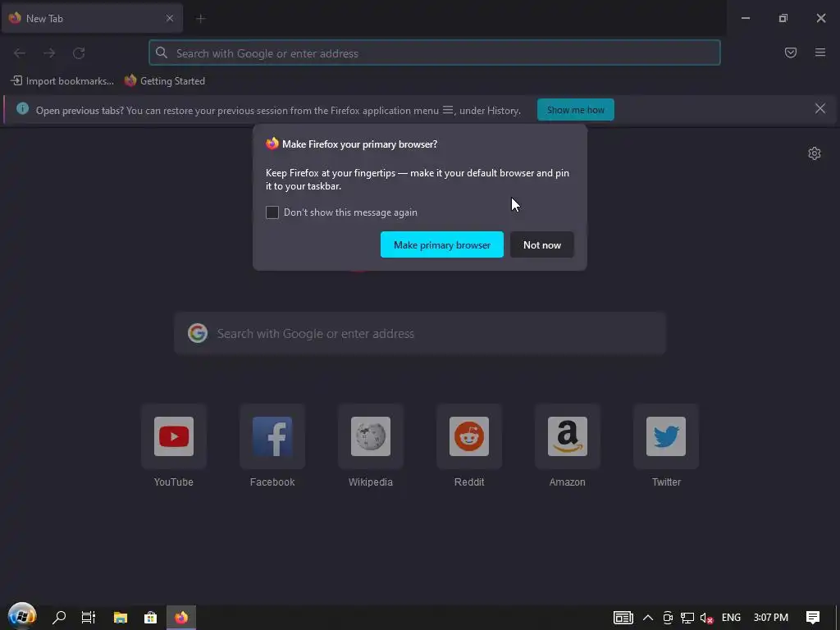Choose Not now in dialog
The image size is (840, 630).
tap(542, 244)
